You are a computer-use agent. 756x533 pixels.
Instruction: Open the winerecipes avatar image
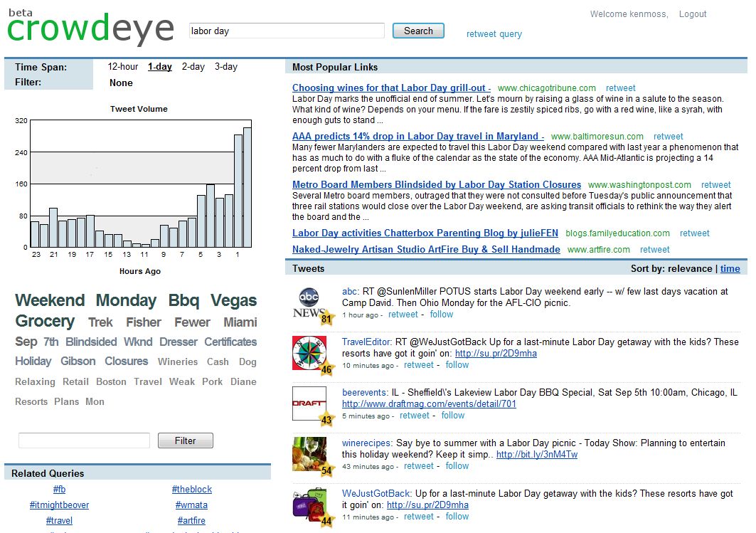coord(309,454)
